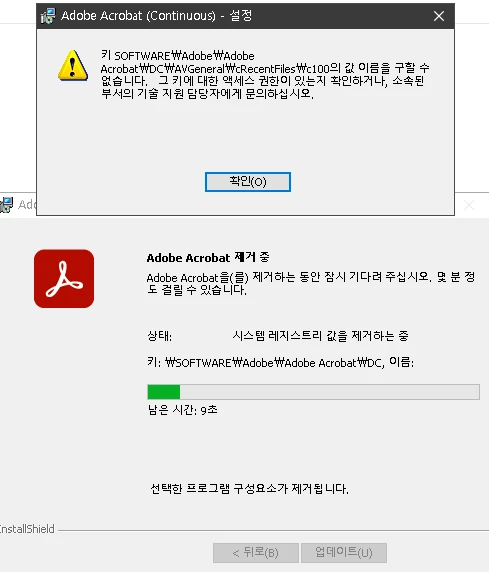Click the yellow warning triangle icon
Image resolution: width=489 pixels, height=572 pixels.
tap(73, 66)
